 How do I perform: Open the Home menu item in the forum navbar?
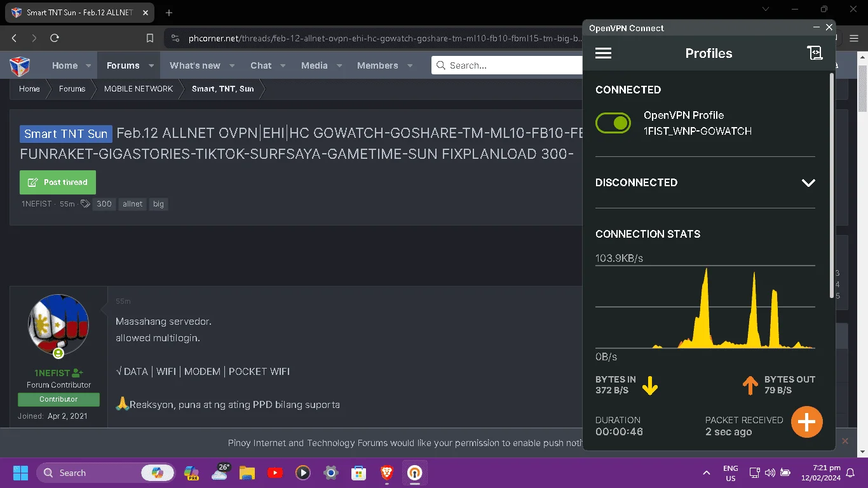65,65
